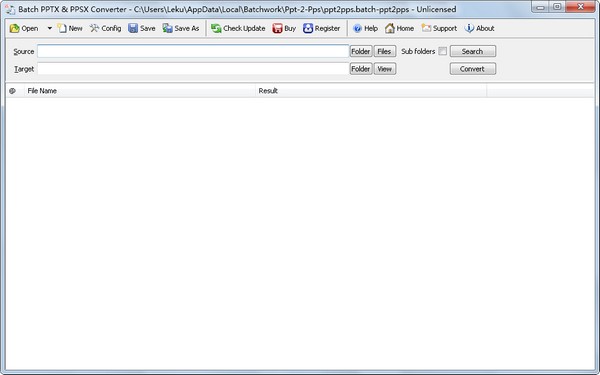Sort by File Name column header
Image resolution: width=600 pixels, height=375 pixels.
[x=140, y=91]
